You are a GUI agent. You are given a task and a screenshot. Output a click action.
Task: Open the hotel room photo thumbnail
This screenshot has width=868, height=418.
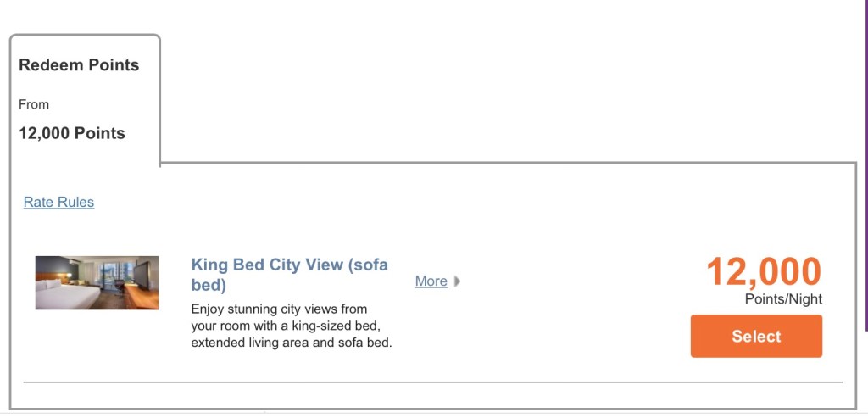pyautogui.click(x=97, y=282)
